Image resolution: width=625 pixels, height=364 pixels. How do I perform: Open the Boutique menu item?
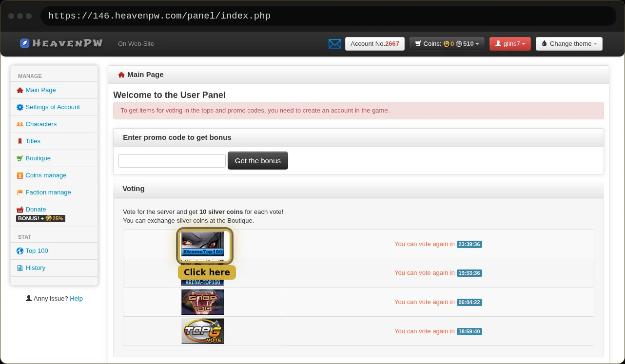pyautogui.click(x=38, y=158)
